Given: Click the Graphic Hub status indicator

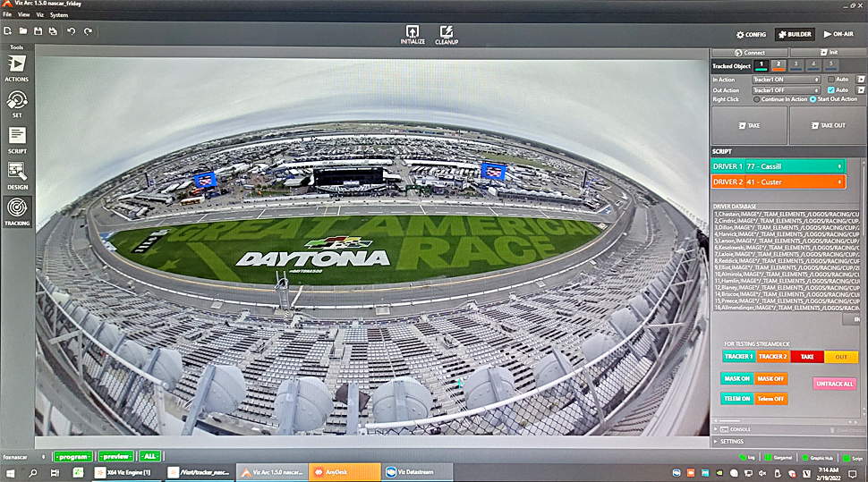Looking at the screenshot, I should 817,458.
